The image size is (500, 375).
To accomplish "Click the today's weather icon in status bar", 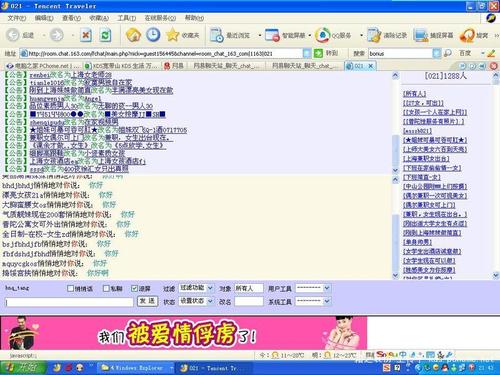I will [x=275, y=355].
